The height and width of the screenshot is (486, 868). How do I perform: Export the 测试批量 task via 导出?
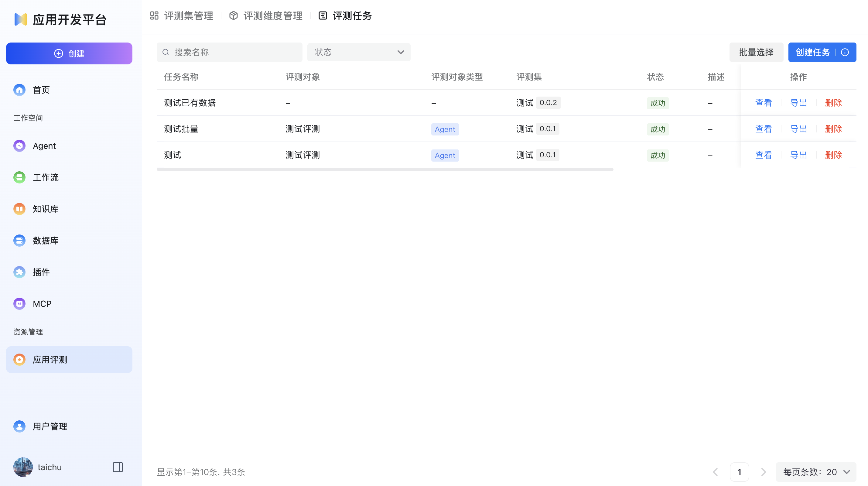click(x=798, y=129)
